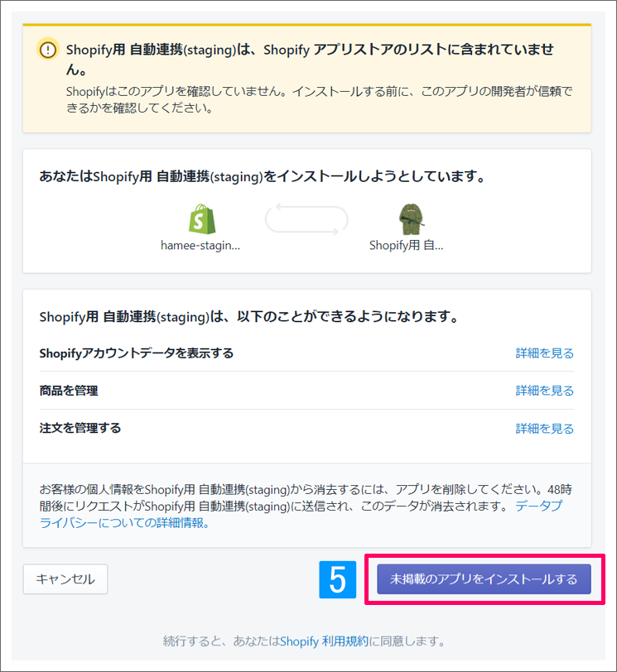The width and height of the screenshot is (617, 672).
Task: Click the two-way sync arrows icon
Action: pyautogui.click(x=306, y=219)
